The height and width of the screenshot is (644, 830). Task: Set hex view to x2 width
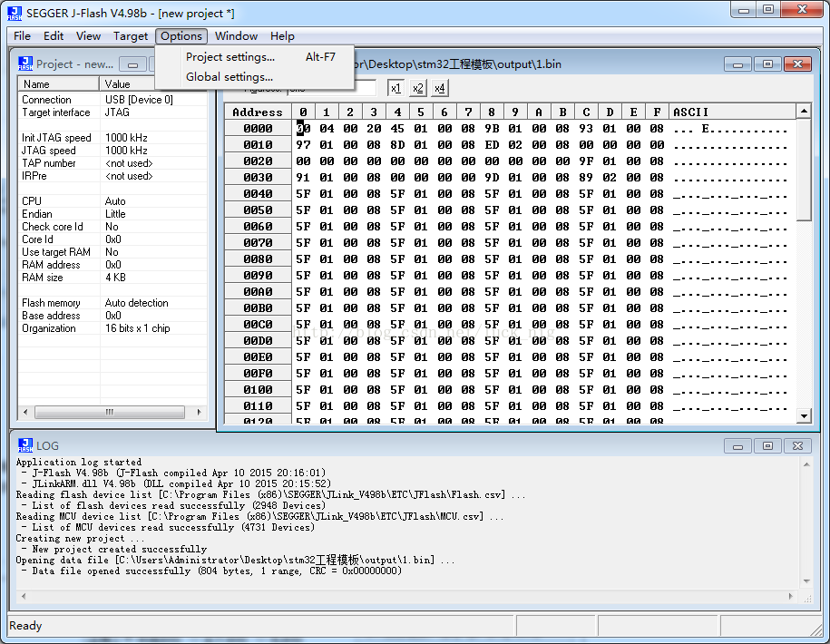click(417, 88)
